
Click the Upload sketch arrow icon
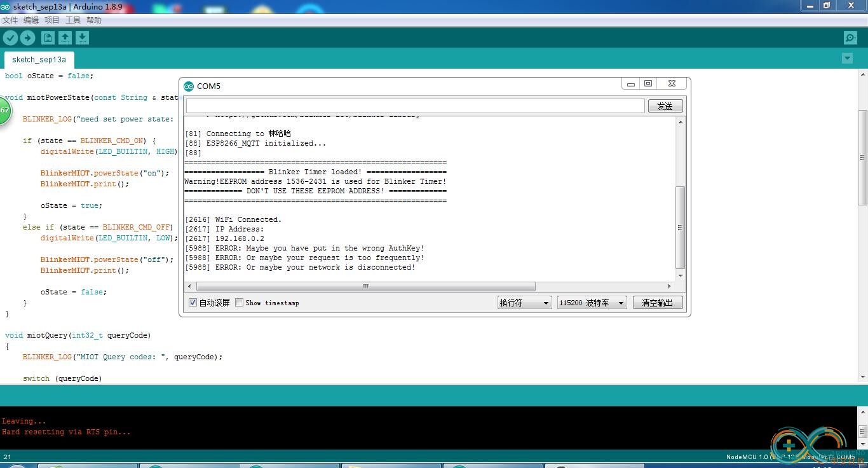pos(27,38)
